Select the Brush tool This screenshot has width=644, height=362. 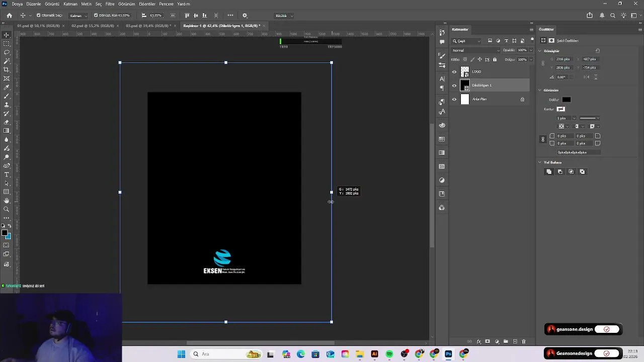(7, 96)
